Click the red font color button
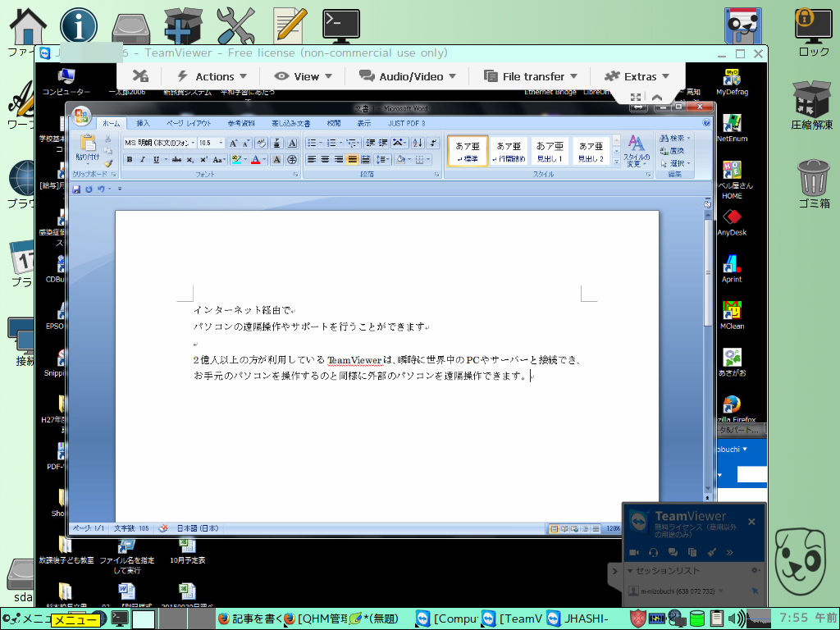The width and height of the screenshot is (840, 630). tap(256, 160)
